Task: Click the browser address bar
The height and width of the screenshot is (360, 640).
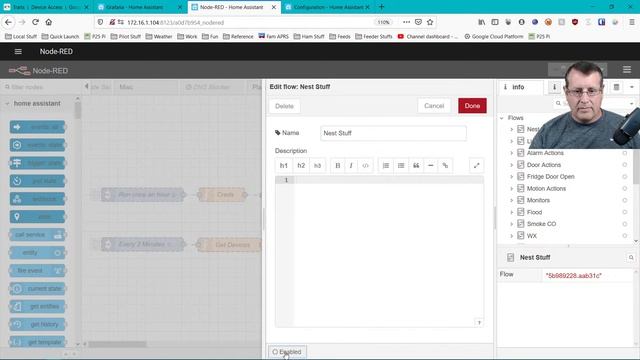Action: coord(249,22)
